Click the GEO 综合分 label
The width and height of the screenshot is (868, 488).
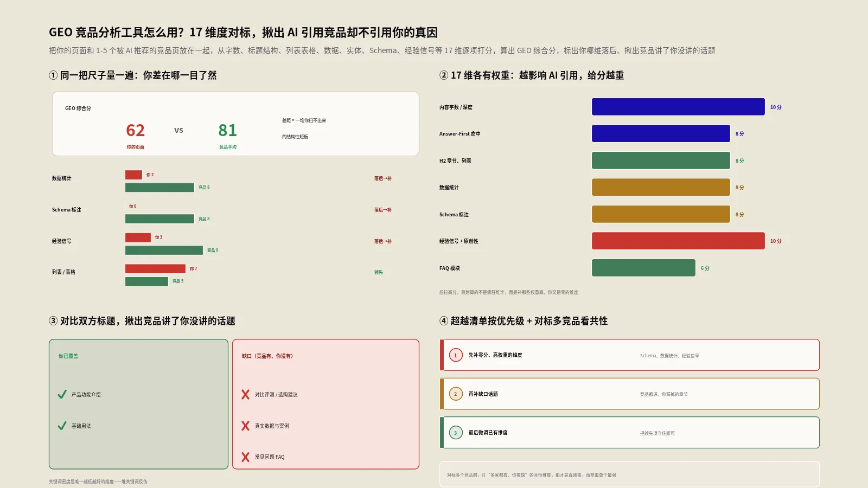tap(78, 108)
